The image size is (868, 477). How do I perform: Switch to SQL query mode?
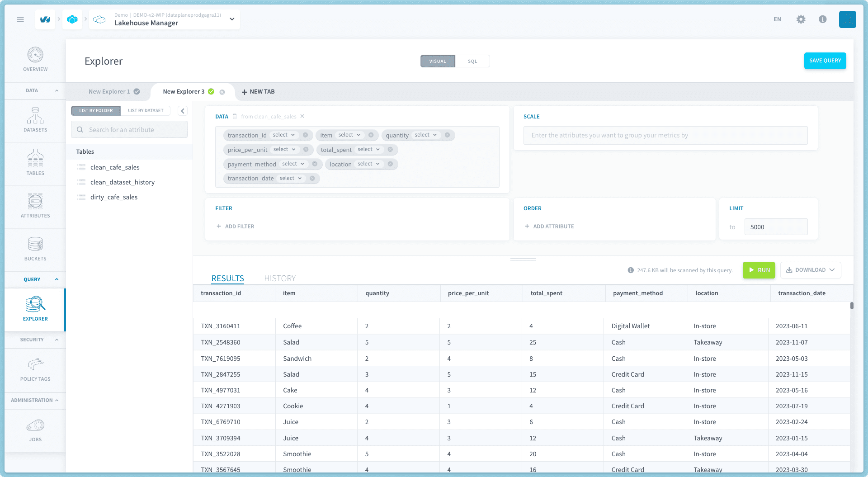click(472, 61)
